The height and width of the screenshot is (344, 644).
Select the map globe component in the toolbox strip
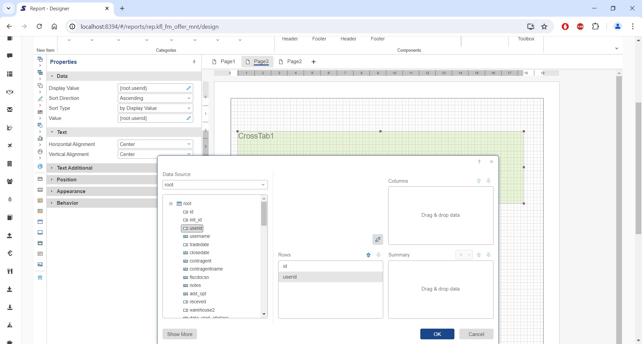(40, 166)
